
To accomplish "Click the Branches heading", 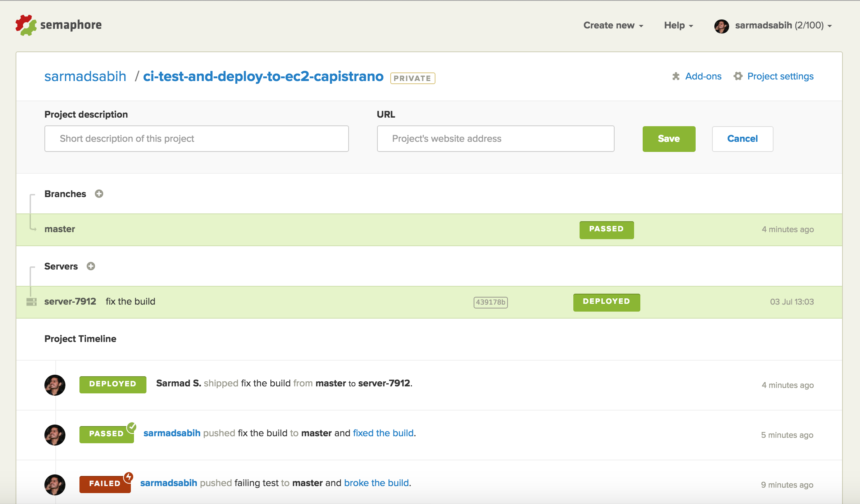I will tap(65, 194).
